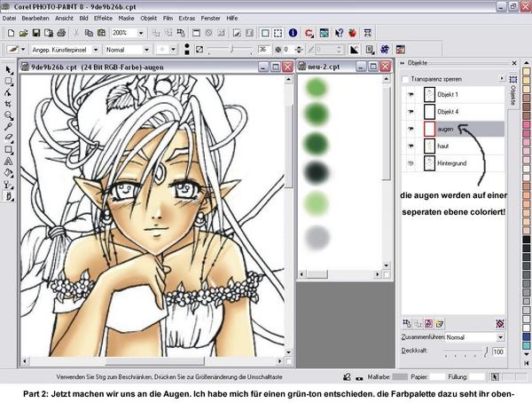This screenshot has height=403, width=532.
Task: Click the What's This help cursor icon
Action: coord(339,33)
